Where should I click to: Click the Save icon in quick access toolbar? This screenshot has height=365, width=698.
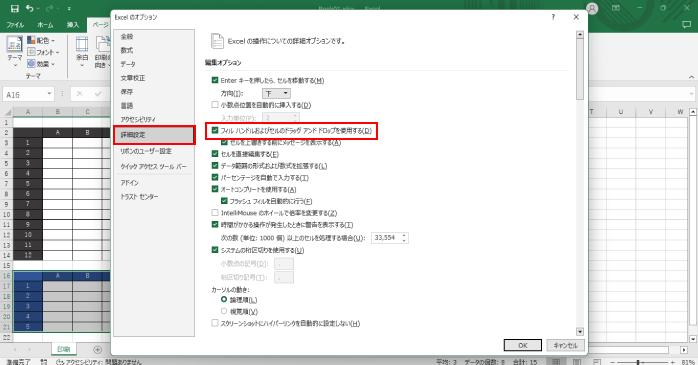(x=14, y=8)
